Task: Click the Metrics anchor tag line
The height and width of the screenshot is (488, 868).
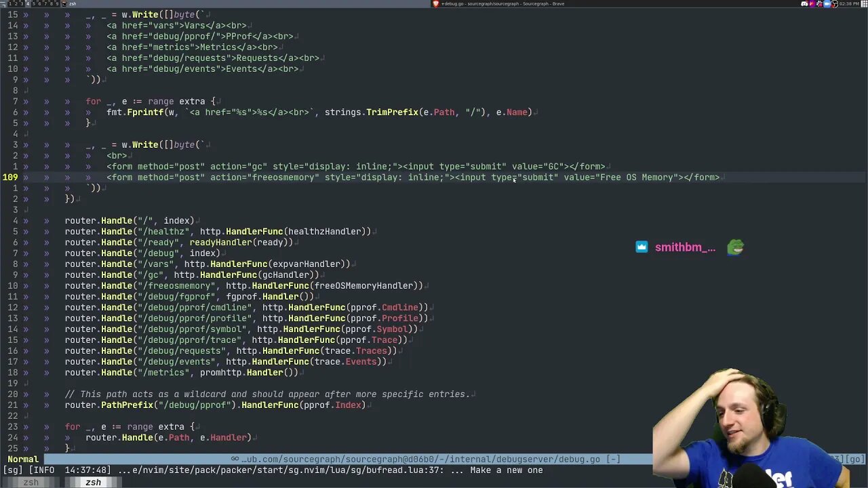Action: click(192, 47)
